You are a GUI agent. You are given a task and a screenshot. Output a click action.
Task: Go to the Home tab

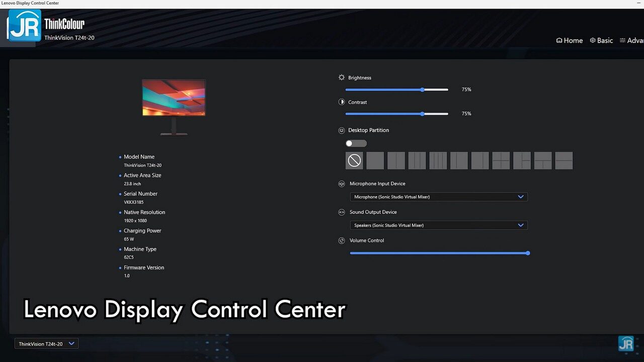[570, 41]
